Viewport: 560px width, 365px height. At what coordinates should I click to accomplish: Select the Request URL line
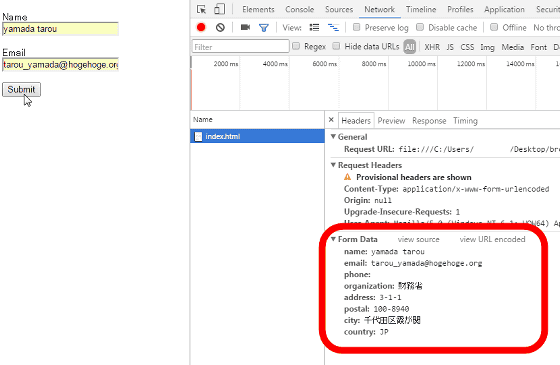pos(452,149)
